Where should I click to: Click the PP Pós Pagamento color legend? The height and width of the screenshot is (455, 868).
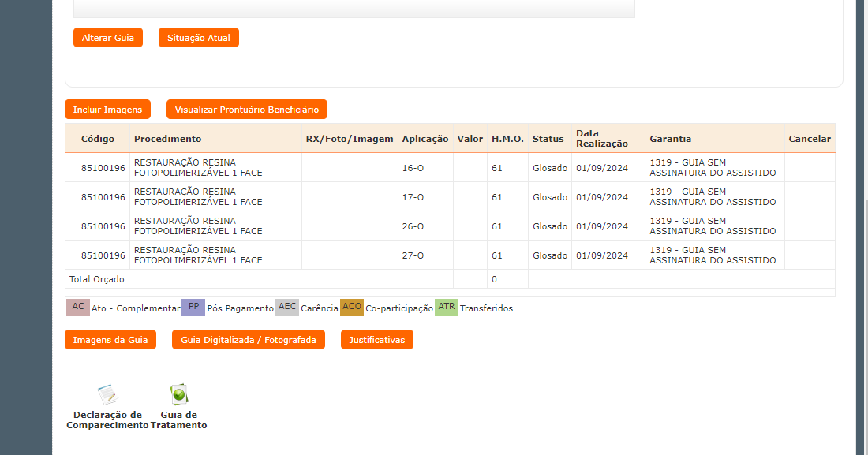tap(193, 308)
